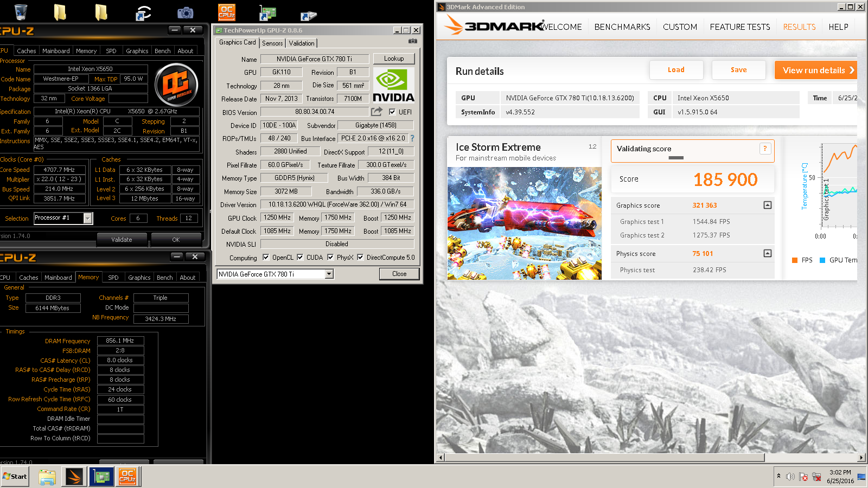Click the volume speaker tray icon
This screenshot has width=868, height=488.
[790, 477]
